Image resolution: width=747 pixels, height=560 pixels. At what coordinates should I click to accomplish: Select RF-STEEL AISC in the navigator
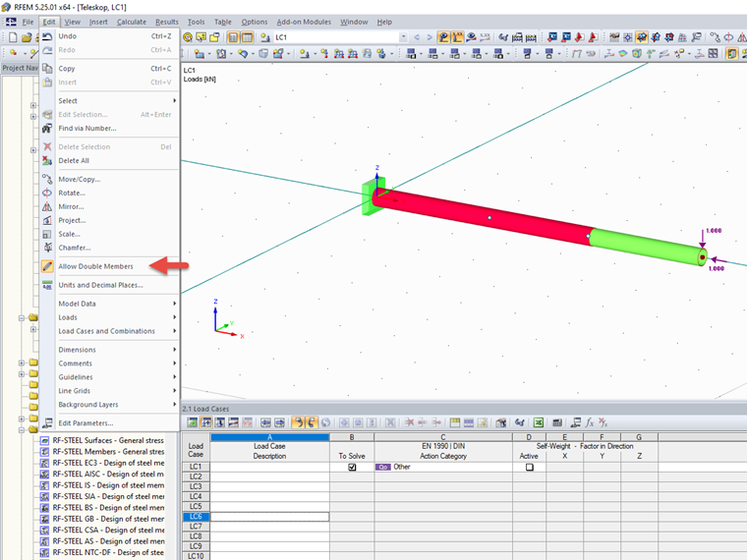[108, 475]
